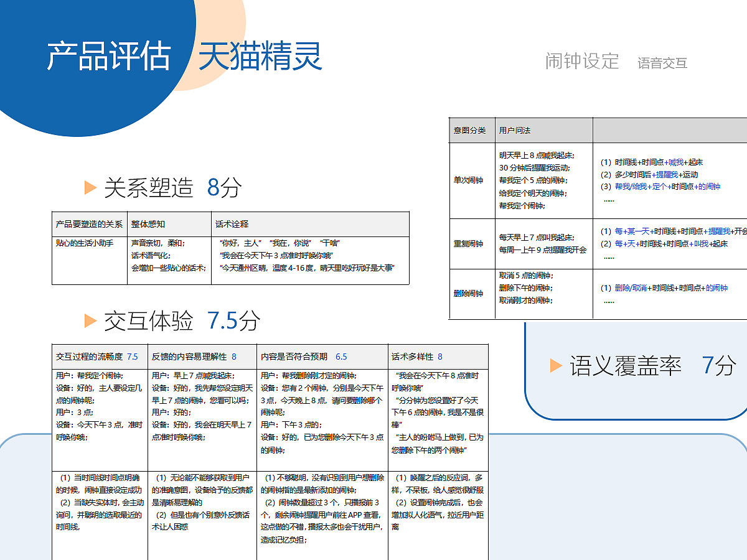The width and height of the screenshot is (747, 560).
Task: Click the 话术多样性 8 header cell
Action: (438, 357)
